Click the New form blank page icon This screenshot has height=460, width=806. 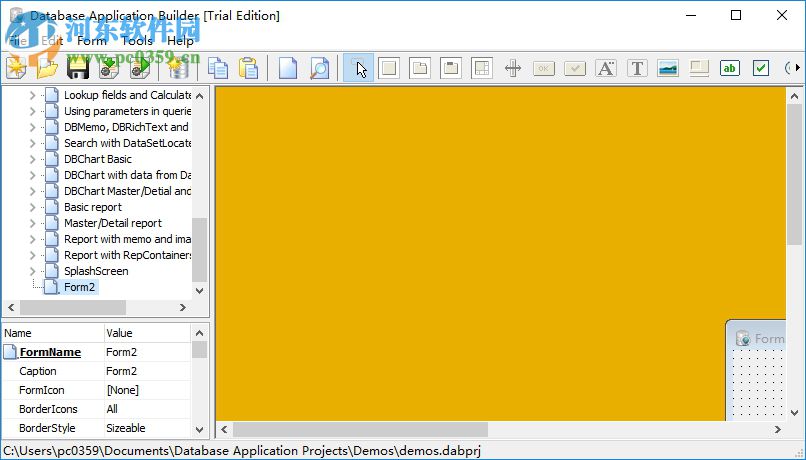pos(287,68)
